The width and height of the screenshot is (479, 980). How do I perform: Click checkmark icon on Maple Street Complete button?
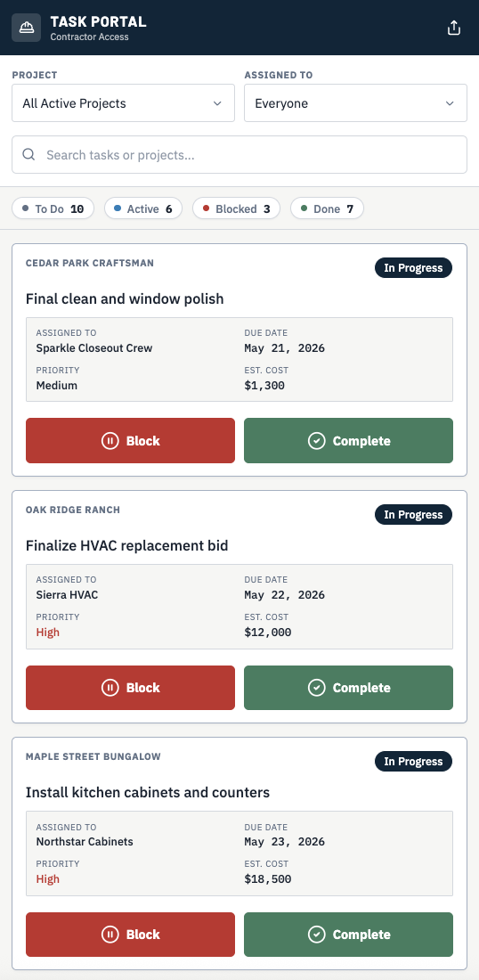coord(317,935)
